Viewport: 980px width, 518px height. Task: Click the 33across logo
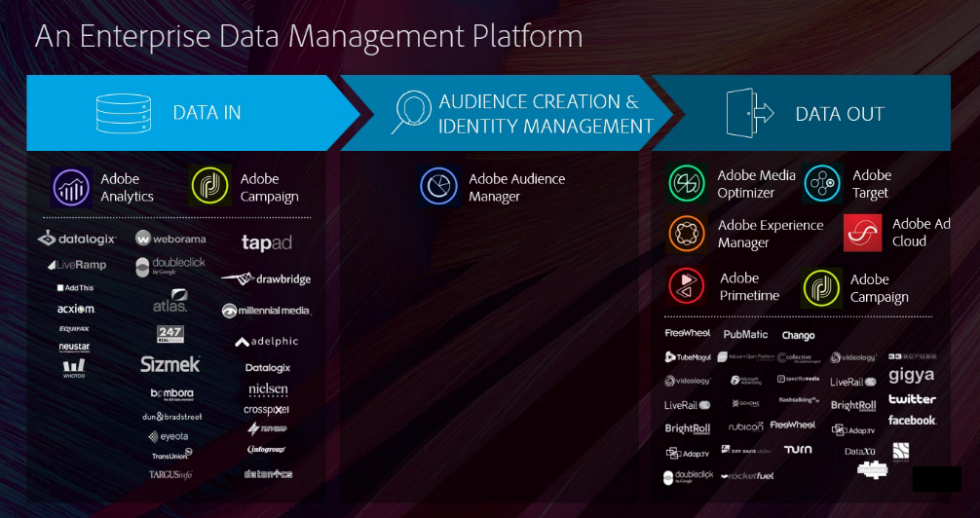[913, 356]
